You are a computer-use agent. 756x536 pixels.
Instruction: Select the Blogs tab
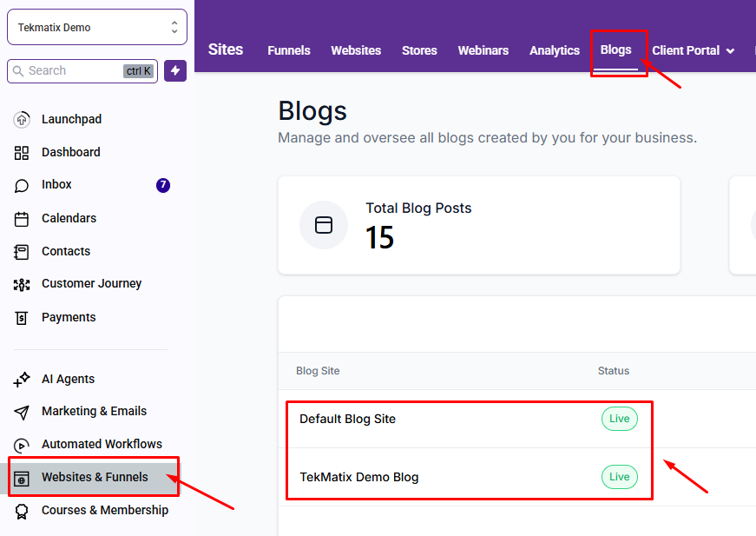coord(615,50)
